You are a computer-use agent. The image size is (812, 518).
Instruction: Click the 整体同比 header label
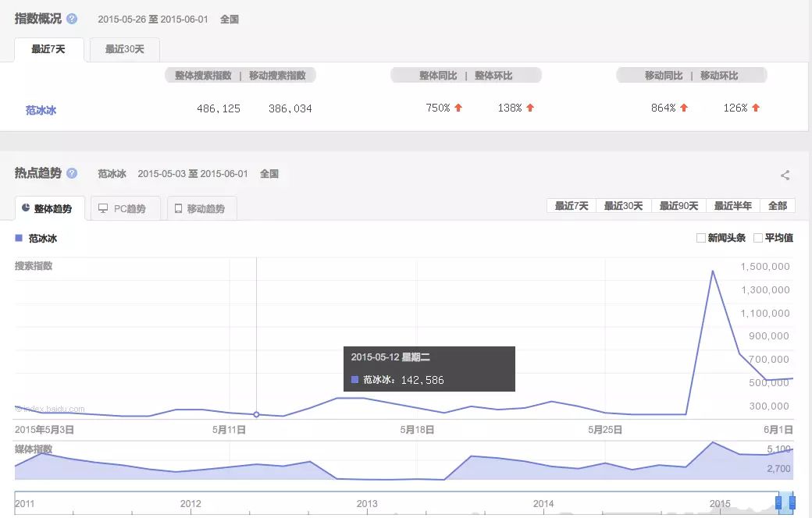[438, 76]
